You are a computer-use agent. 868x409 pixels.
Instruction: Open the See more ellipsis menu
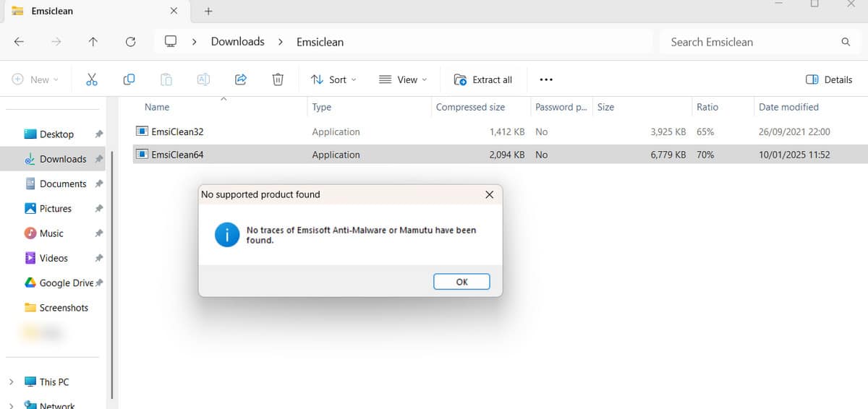tap(546, 79)
